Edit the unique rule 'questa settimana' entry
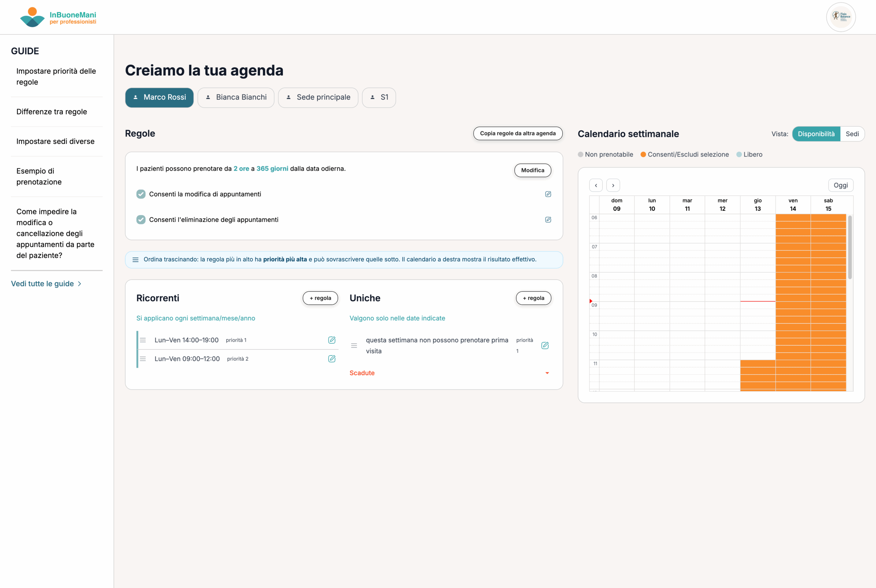 click(x=545, y=345)
